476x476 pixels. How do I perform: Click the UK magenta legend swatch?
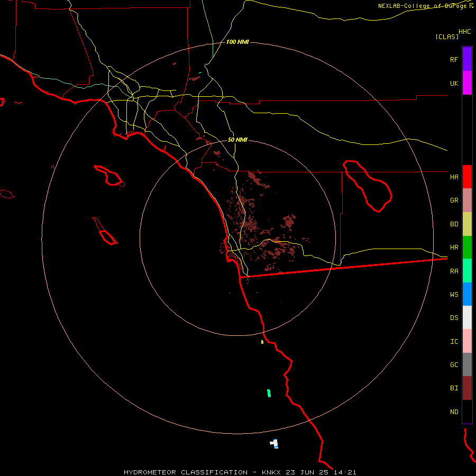click(x=467, y=83)
